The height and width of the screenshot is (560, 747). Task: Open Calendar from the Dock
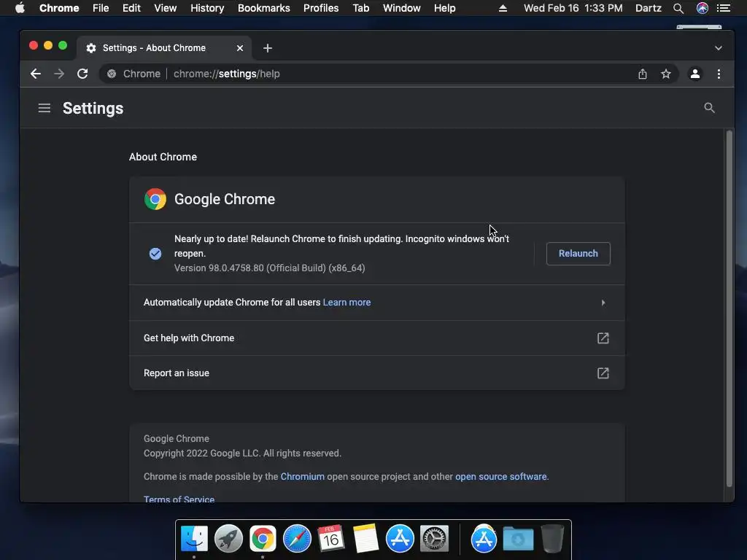point(331,539)
